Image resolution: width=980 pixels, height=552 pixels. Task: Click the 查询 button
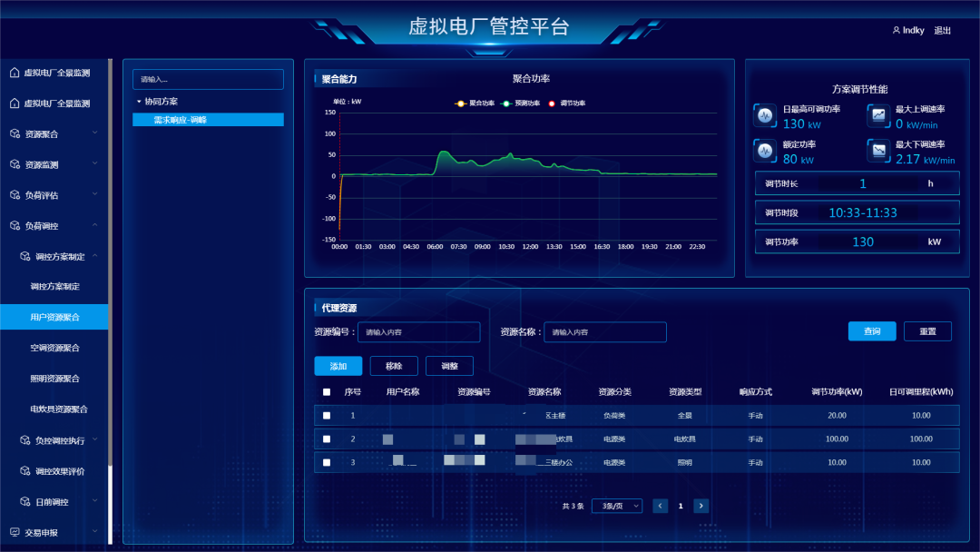pyautogui.click(x=871, y=331)
